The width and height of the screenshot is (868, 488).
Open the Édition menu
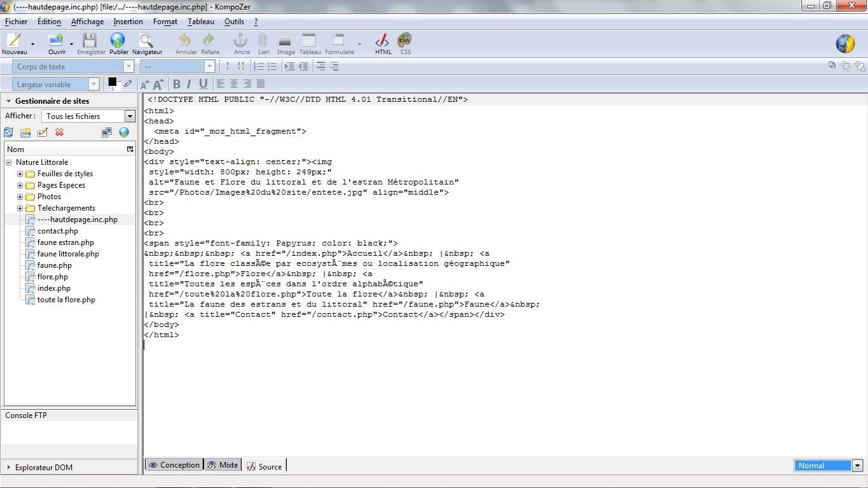tap(49, 22)
